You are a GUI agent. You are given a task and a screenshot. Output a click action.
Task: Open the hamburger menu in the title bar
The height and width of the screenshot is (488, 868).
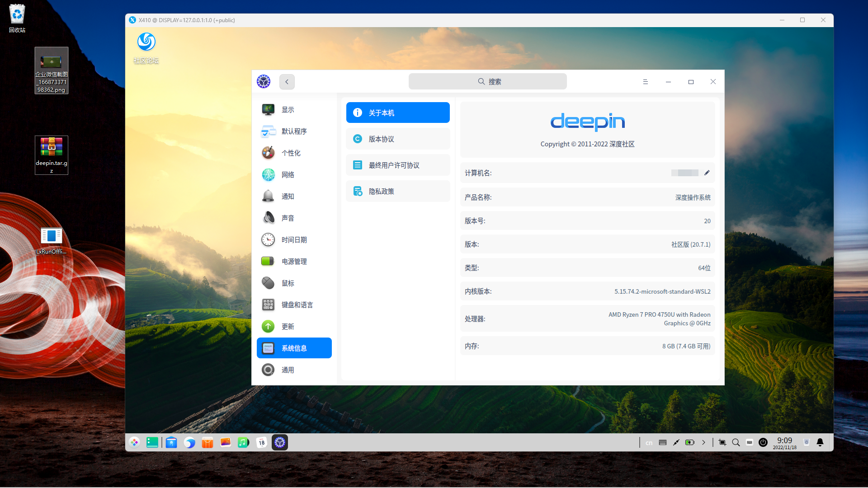click(645, 82)
